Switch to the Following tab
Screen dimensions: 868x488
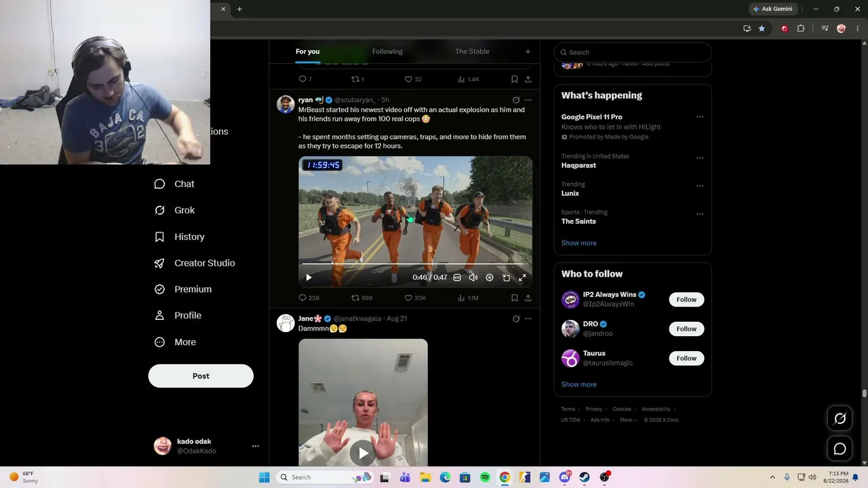[x=387, y=52]
